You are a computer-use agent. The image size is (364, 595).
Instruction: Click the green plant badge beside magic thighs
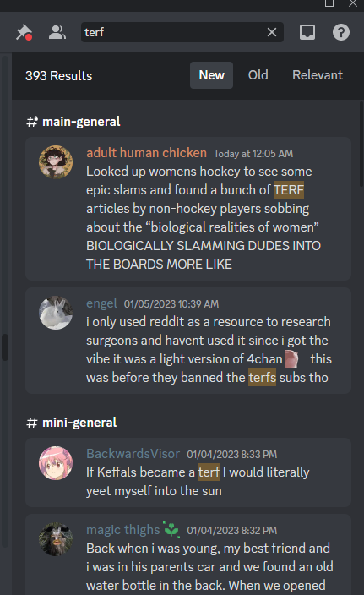171,529
